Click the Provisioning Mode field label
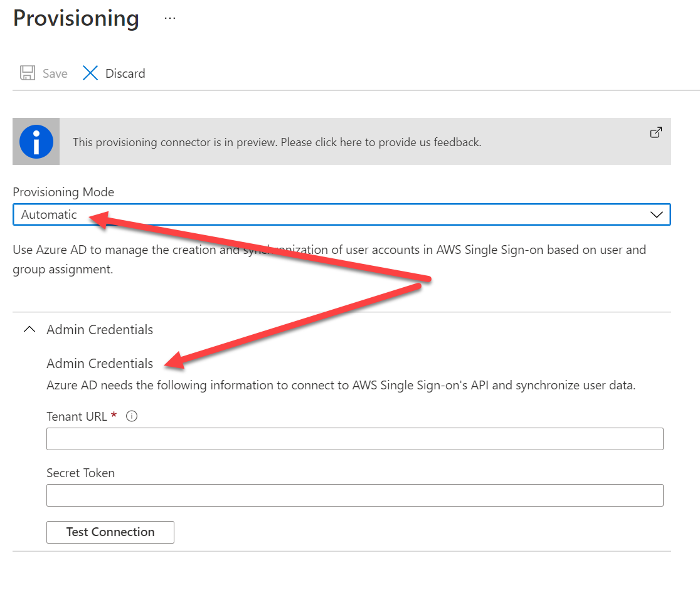The height and width of the screenshot is (590, 700). [63, 192]
